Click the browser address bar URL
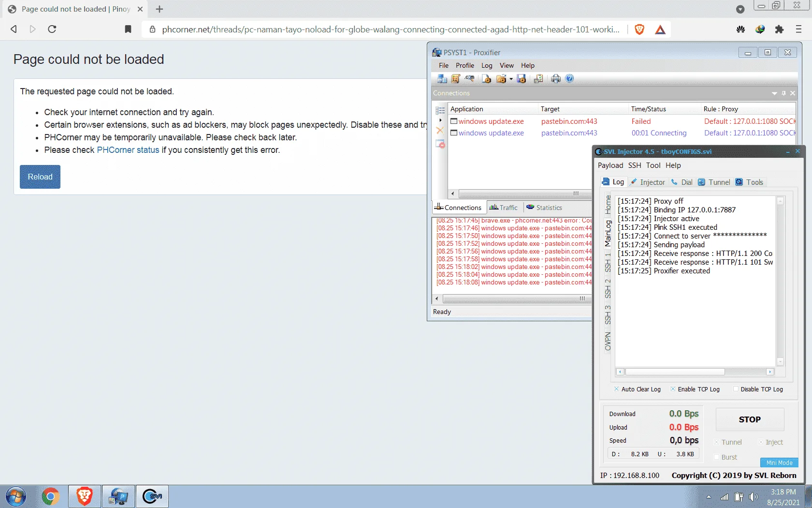 391,30
